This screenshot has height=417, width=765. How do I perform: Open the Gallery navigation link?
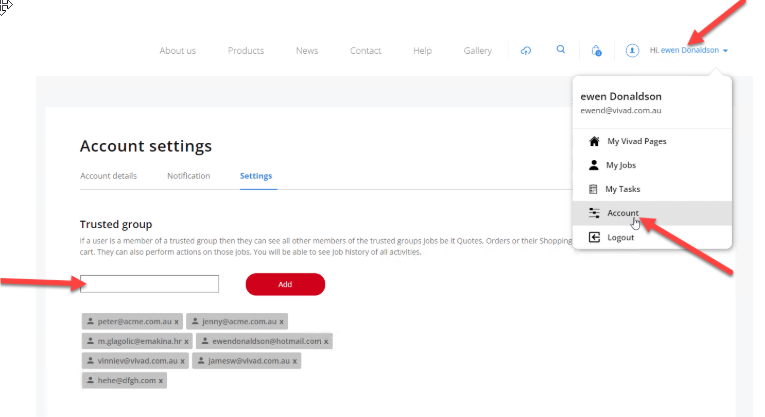tap(478, 51)
